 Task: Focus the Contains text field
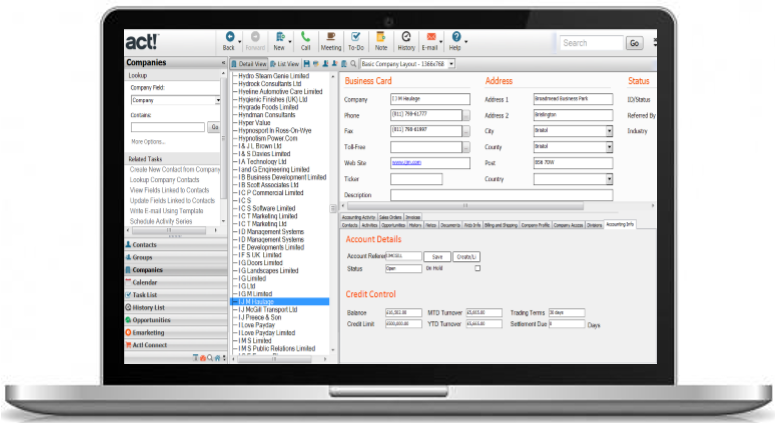click(x=168, y=127)
